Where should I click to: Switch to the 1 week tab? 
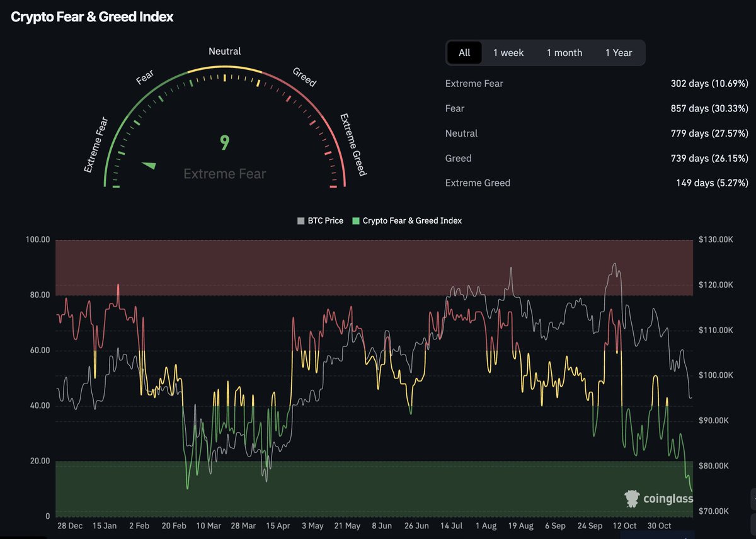508,53
